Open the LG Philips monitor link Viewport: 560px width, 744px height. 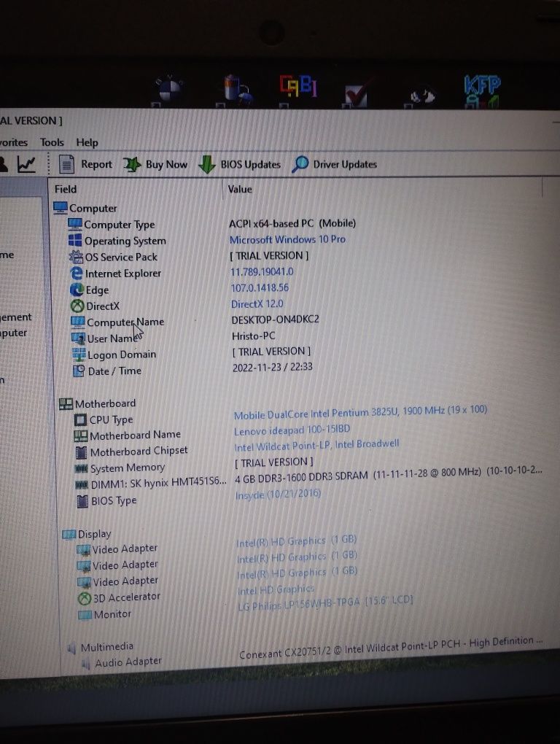325,602
